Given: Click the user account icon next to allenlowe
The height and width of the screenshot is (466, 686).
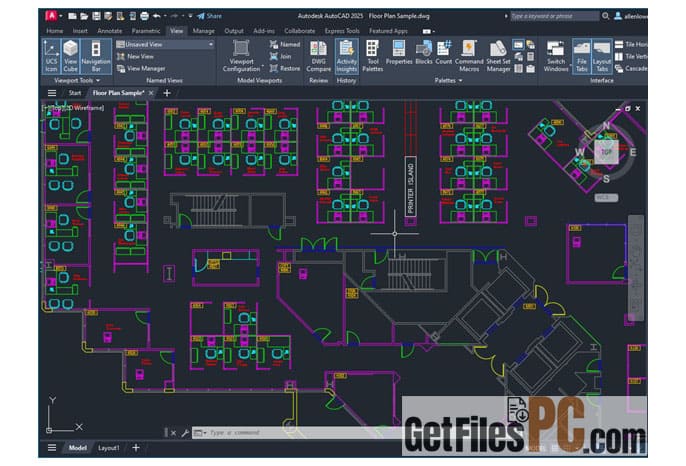Looking at the screenshot, I should click(x=618, y=16).
